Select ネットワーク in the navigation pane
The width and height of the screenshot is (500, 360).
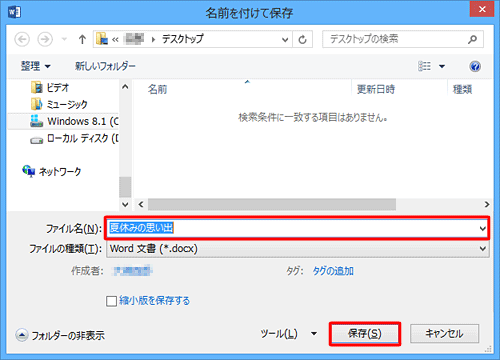pyautogui.click(x=52, y=171)
